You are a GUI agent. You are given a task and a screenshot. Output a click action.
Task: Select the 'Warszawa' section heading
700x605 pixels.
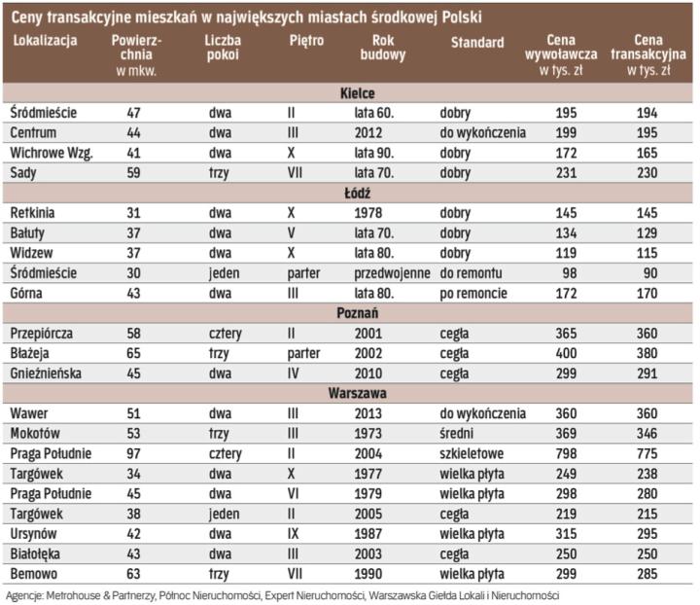350,394
